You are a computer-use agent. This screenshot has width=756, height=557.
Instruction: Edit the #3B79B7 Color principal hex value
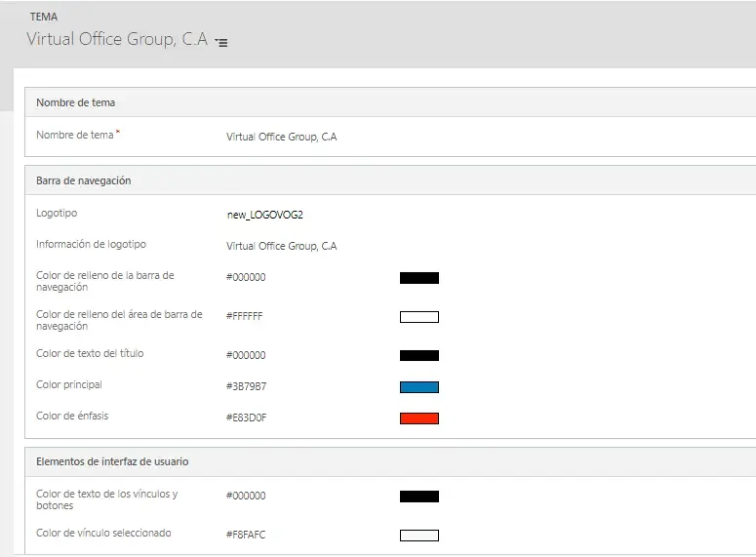pos(246,387)
